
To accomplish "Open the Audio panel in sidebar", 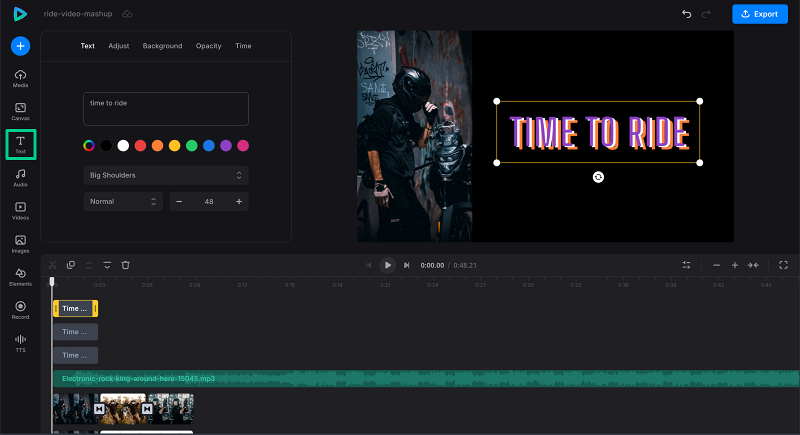I will tap(20, 178).
